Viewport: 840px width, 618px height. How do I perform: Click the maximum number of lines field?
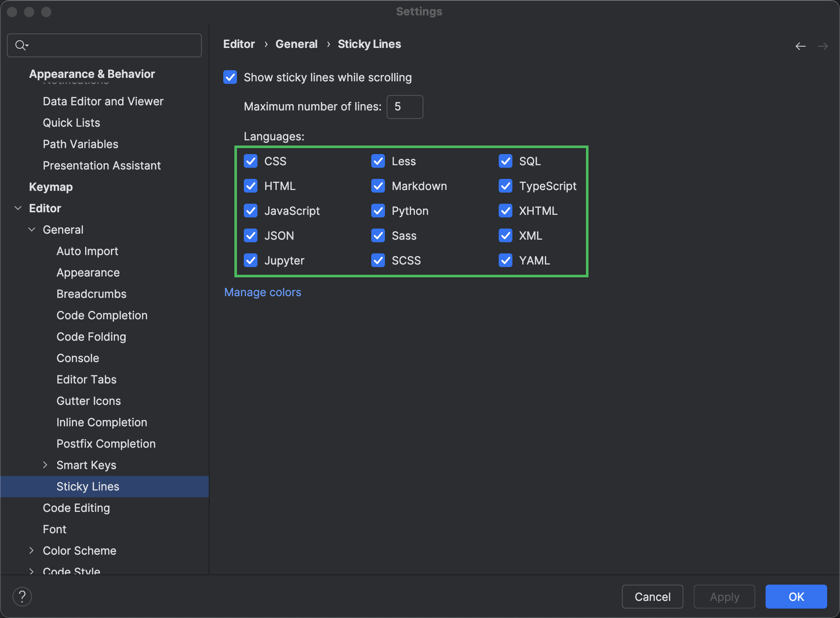pyautogui.click(x=404, y=107)
